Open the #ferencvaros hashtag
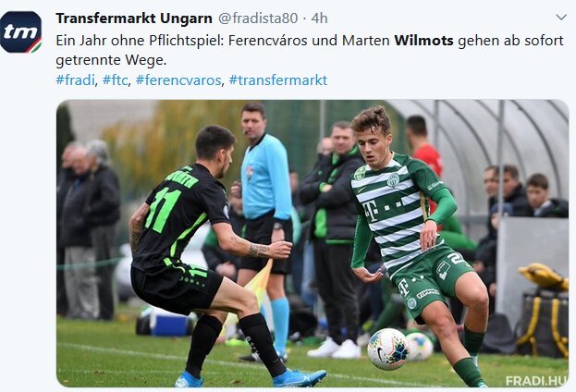Viewport: 576px width, 392px height. [x=178, y=80]
